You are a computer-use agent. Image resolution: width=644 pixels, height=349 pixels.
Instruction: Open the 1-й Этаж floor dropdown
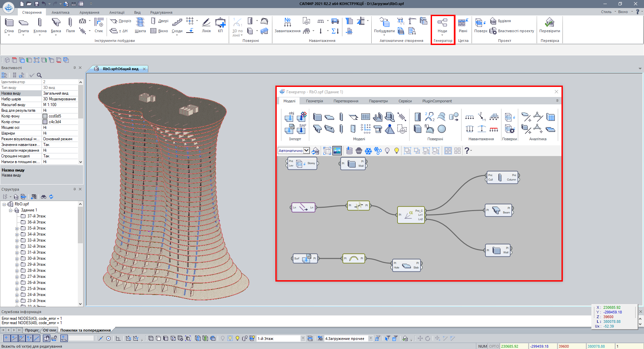point(303,338)
